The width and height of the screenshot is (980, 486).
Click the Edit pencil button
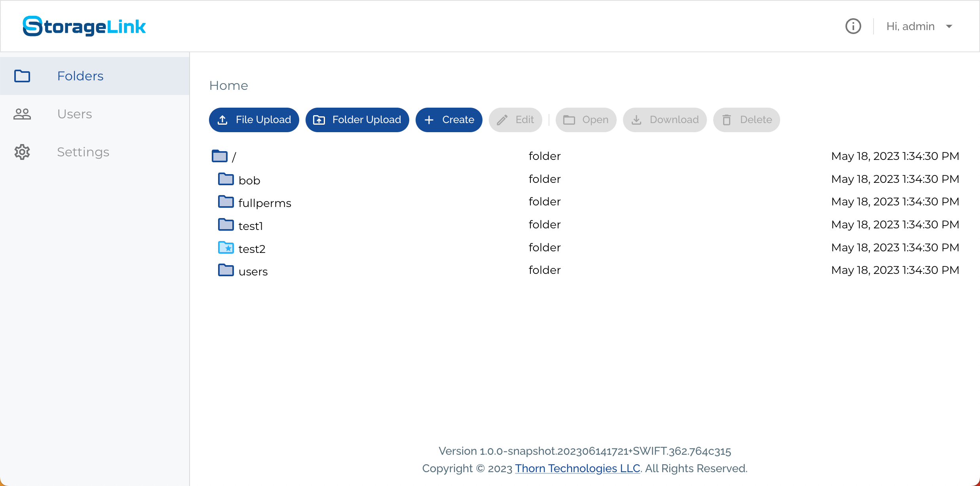coord(515,120)
